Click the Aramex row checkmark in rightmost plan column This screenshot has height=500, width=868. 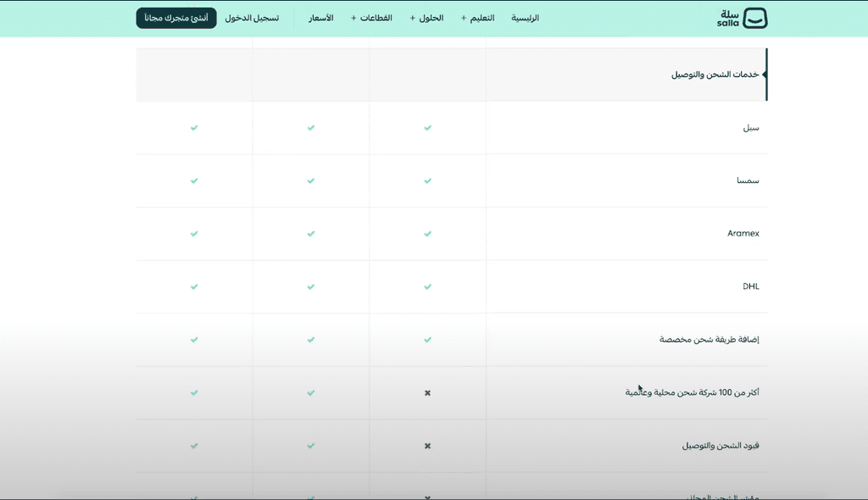pyautogui.click(x=427, y=234)
